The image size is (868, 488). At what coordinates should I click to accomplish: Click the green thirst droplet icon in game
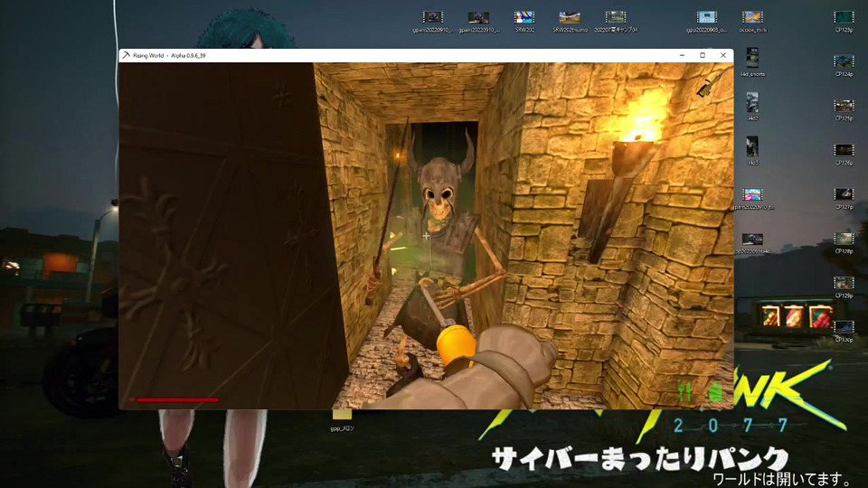click(x=714, y=391)
